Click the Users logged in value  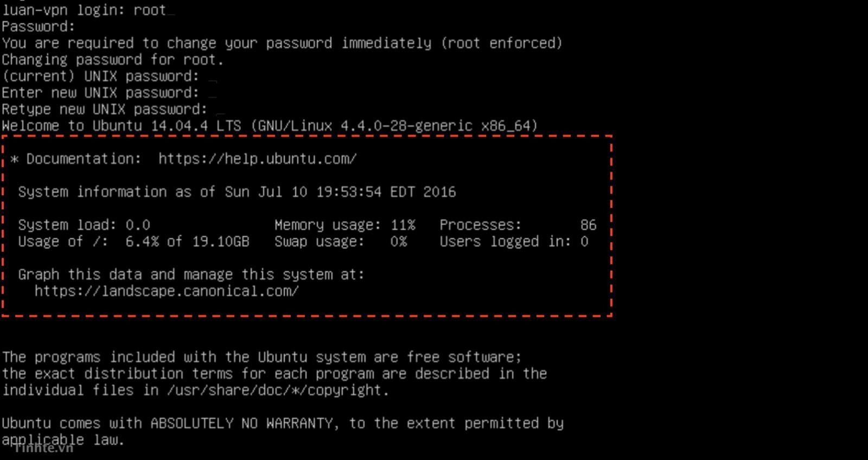[584, 242]
